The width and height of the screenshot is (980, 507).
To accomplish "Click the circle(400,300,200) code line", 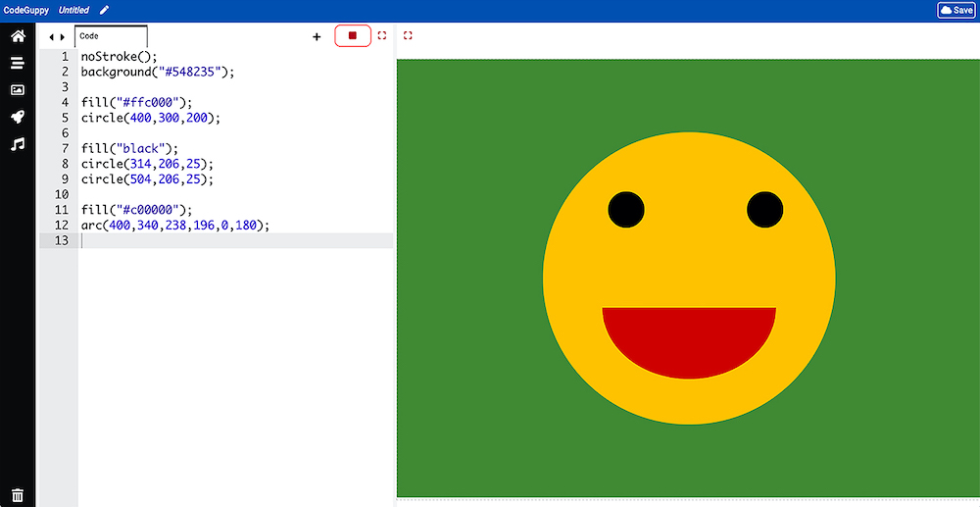I will [151, 118].
